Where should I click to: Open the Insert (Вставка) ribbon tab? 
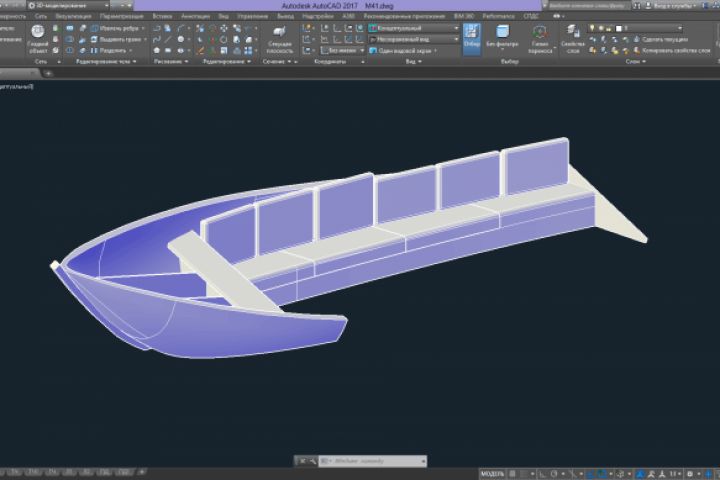click(162, 16)
